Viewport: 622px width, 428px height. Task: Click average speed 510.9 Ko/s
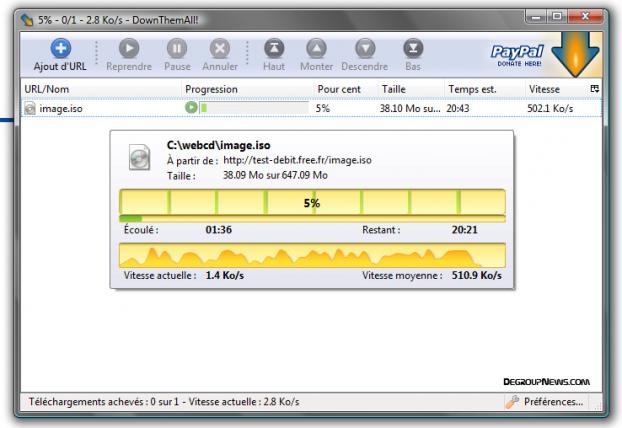(477, 275)
